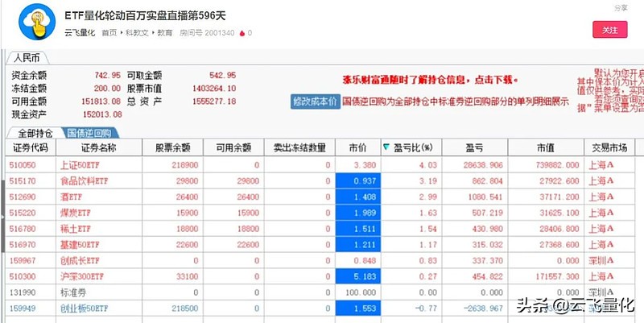Screen dimensions: 644x323
Task: Click security code 516780
Action: (23, 229)
